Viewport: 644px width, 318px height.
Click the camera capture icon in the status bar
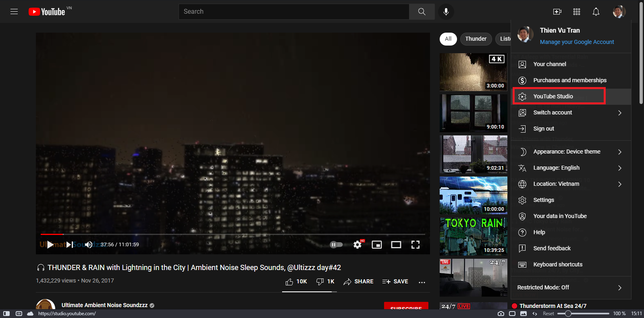coord(501,314)
